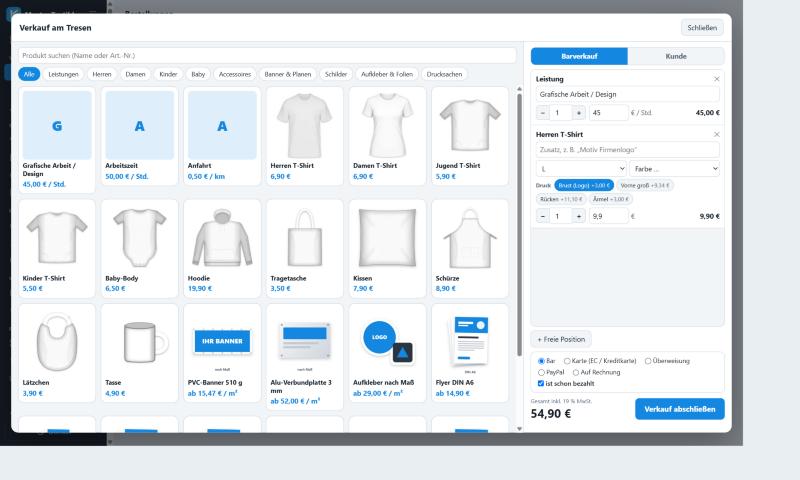
Task: Click the Zusatz note field for Herren T-Shirt
Action: (628, 150)
